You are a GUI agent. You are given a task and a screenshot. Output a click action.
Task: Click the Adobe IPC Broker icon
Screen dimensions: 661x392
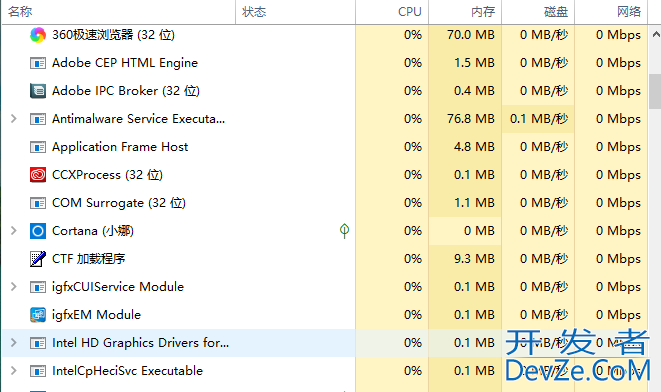click(x=38, y=91)
